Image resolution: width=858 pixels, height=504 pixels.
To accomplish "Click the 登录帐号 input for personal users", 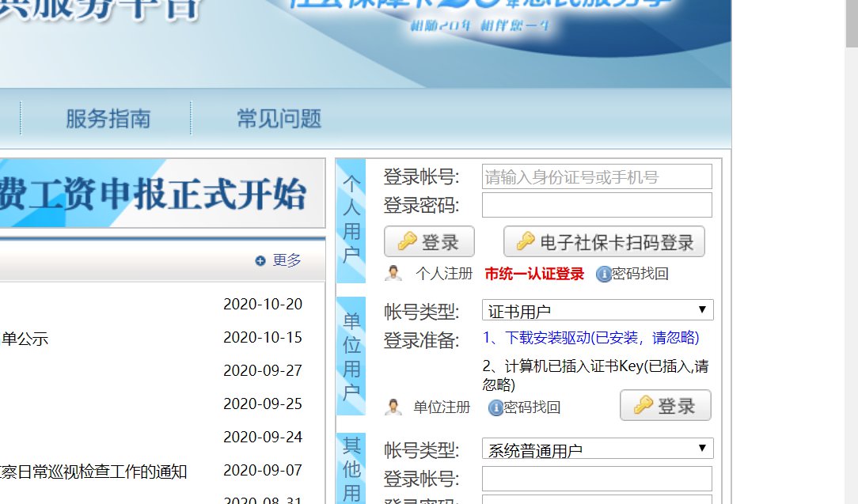I will coord(597,176).
